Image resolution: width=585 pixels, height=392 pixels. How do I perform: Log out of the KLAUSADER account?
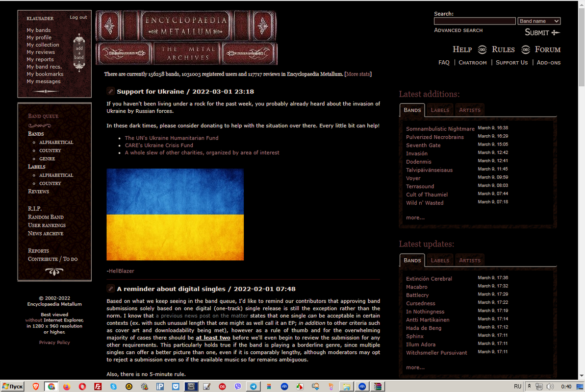(78, 17)
